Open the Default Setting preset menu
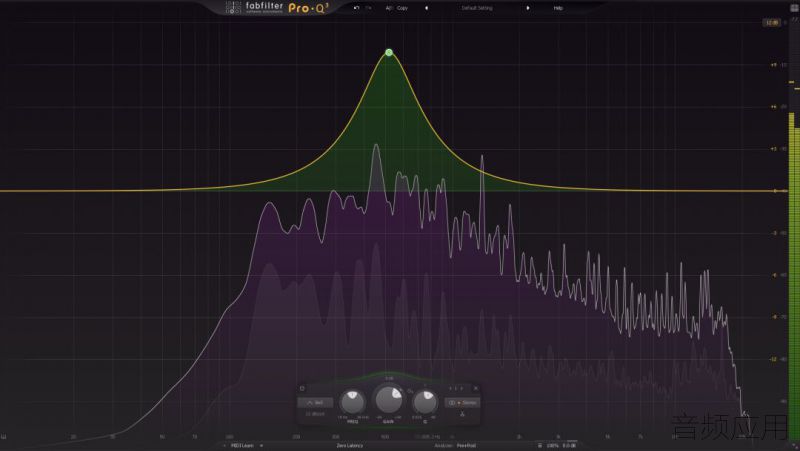Viewport: 800px width, 451px height. point(477,8)
